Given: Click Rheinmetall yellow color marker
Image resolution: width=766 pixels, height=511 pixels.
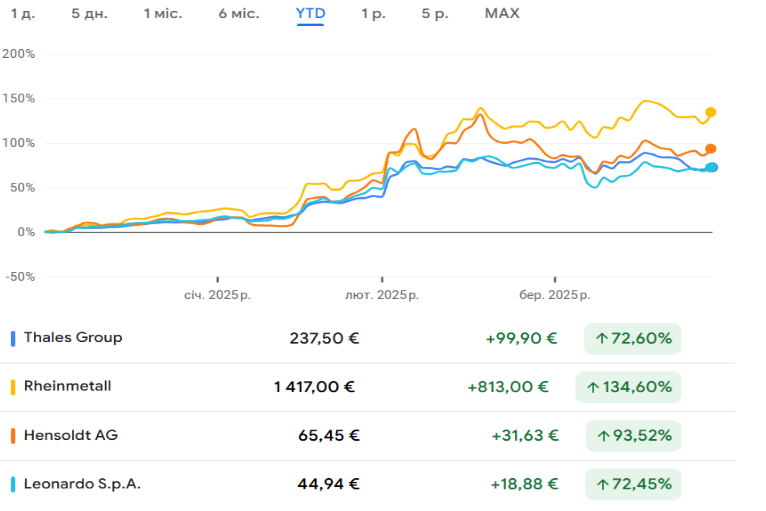Looking at the screenshot, I should pyautogui.click(x=12, y=386).
